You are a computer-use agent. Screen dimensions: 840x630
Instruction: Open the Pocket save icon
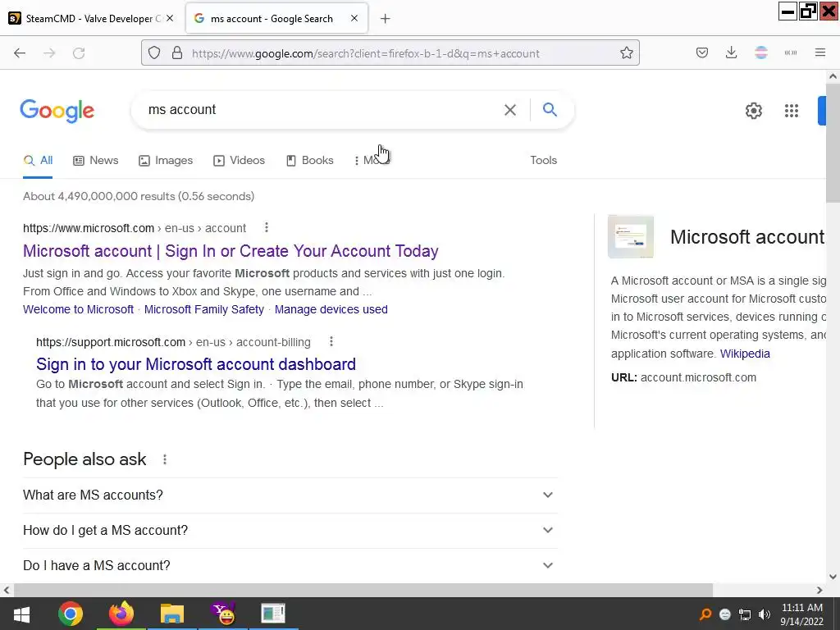(x=702, y=52)
